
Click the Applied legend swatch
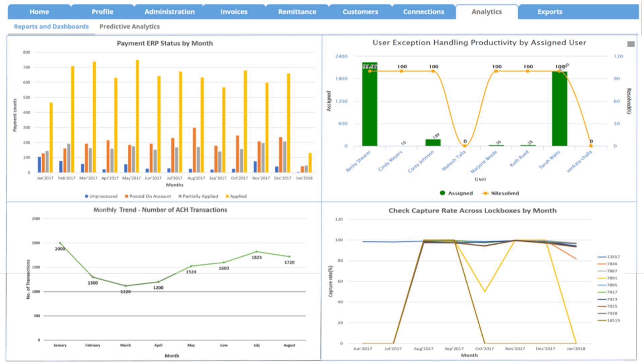[x=227, y=196]
